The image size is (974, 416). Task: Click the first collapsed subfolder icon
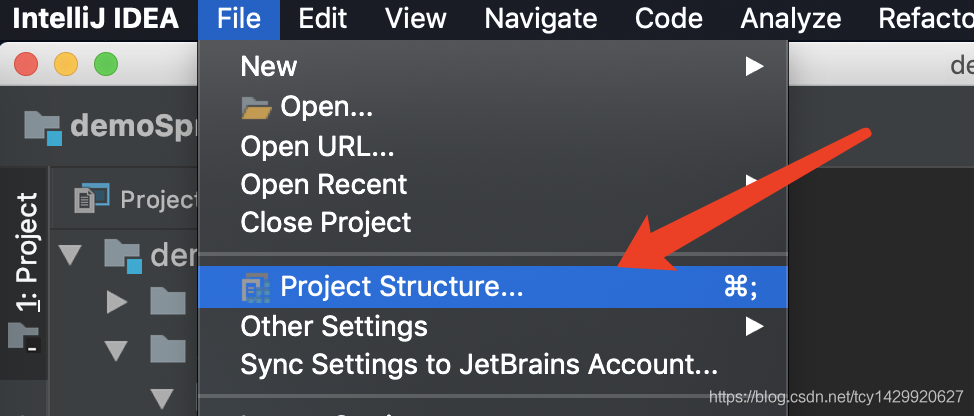[x=168, y=302]
